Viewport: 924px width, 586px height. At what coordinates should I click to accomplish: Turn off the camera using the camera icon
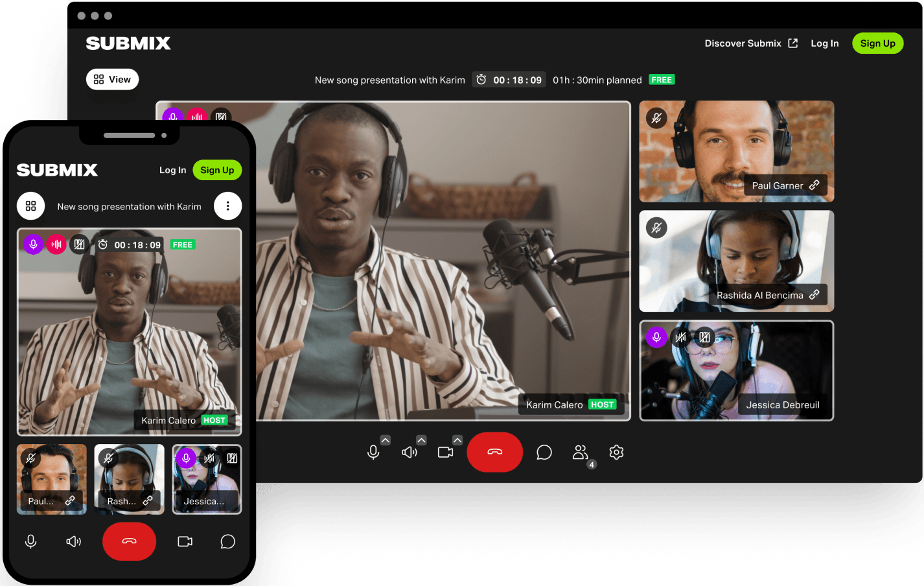(446, 452)
